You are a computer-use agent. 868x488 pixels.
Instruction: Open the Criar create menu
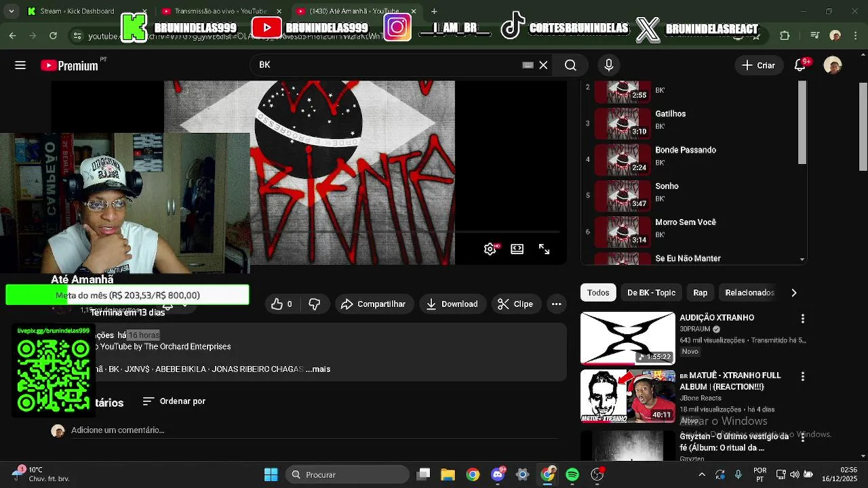click(x=759, y=65)
